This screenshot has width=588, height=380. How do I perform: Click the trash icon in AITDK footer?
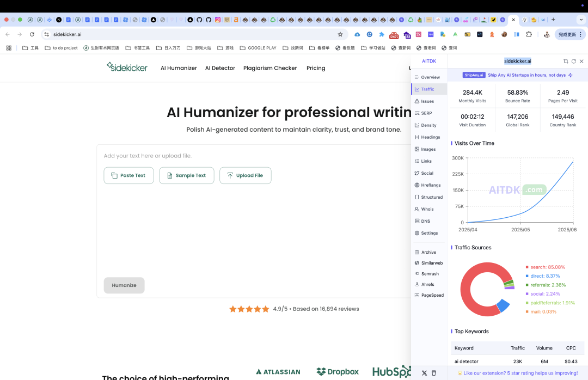pyautogui.click(x=434, y=373)
